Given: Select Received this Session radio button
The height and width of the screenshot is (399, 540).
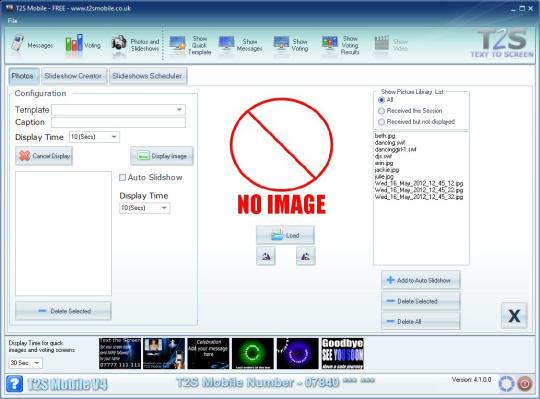Looking at the screenshot, I should tap(381, 111).
